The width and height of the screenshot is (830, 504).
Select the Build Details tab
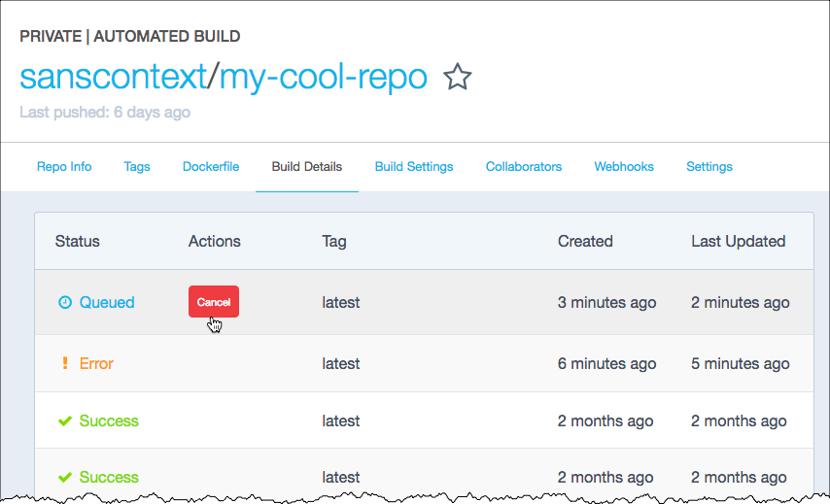point(307,167)
